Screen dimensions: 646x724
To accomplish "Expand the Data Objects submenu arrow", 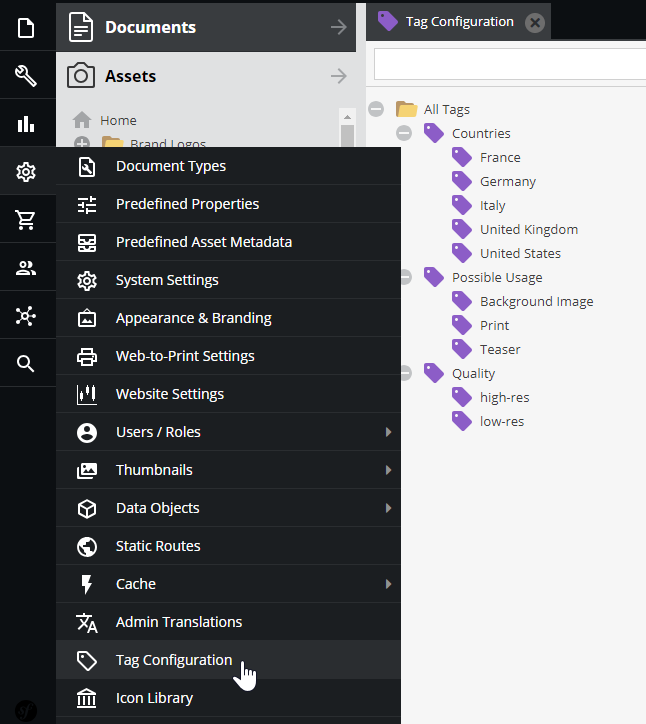I will 388,508.
